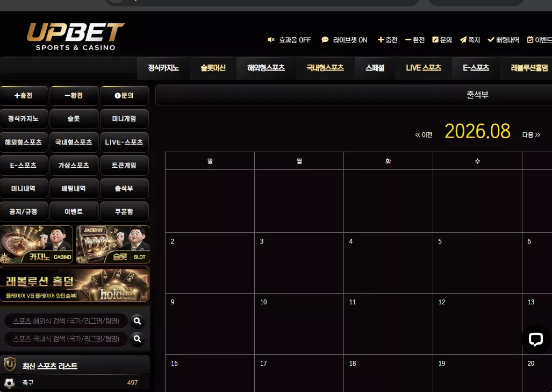Open 충전 deposit in top header

pyautogui.click(x=387, y=40)
